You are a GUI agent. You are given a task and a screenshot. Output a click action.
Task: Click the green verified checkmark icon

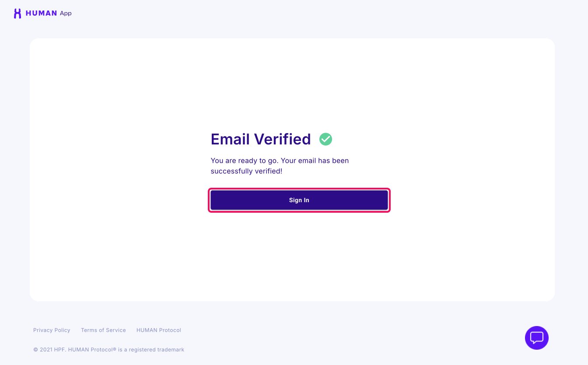click(325, 139)
